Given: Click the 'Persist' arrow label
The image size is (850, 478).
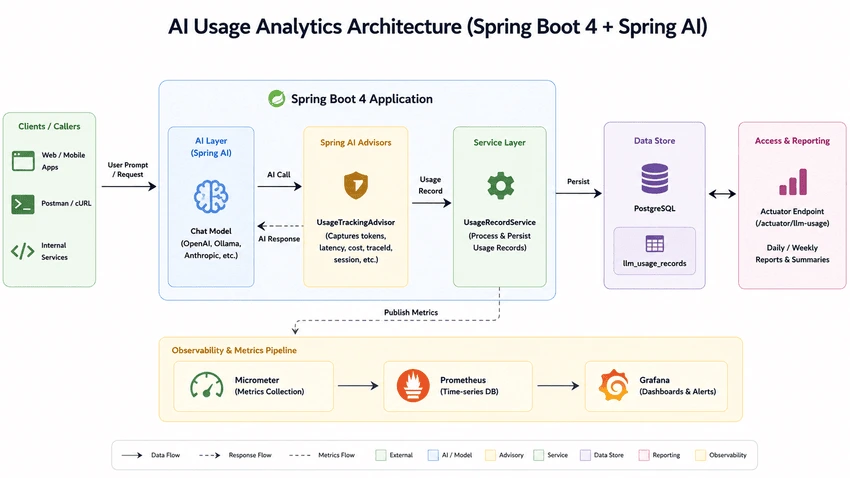Looking at the screenshot, I should point(578,182).
